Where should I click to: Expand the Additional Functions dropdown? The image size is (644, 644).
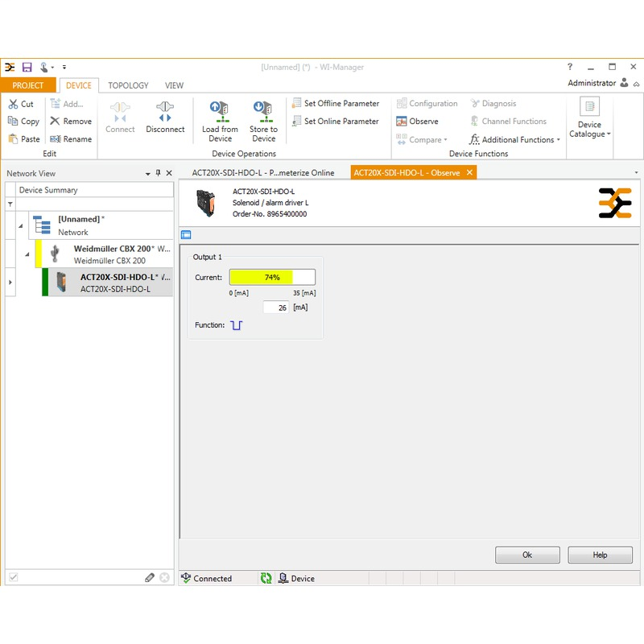coord(515,139)
